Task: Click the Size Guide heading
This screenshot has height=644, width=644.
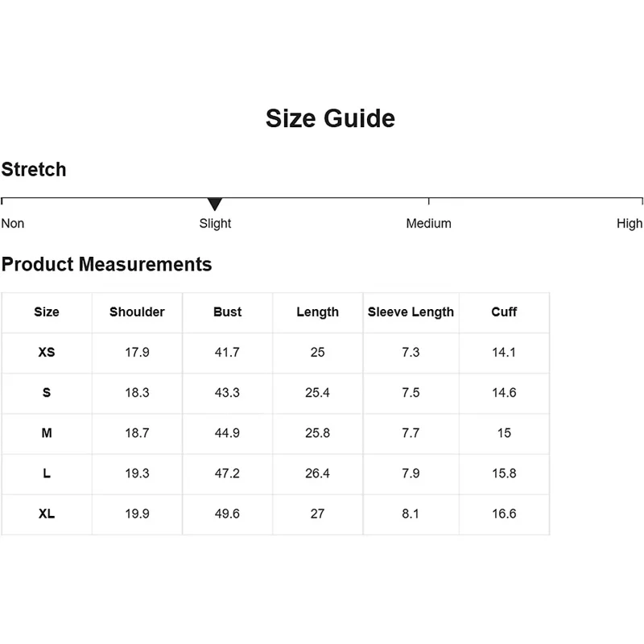Action: tap(330, 119)
